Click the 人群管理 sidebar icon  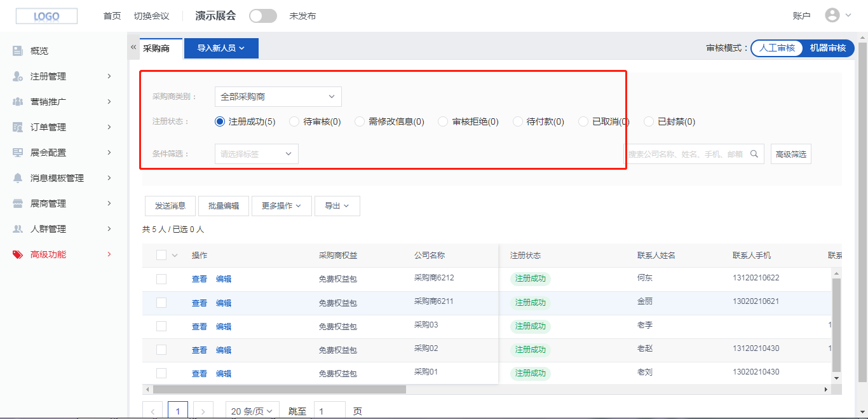pyautogui.click(x=18, y=229)
